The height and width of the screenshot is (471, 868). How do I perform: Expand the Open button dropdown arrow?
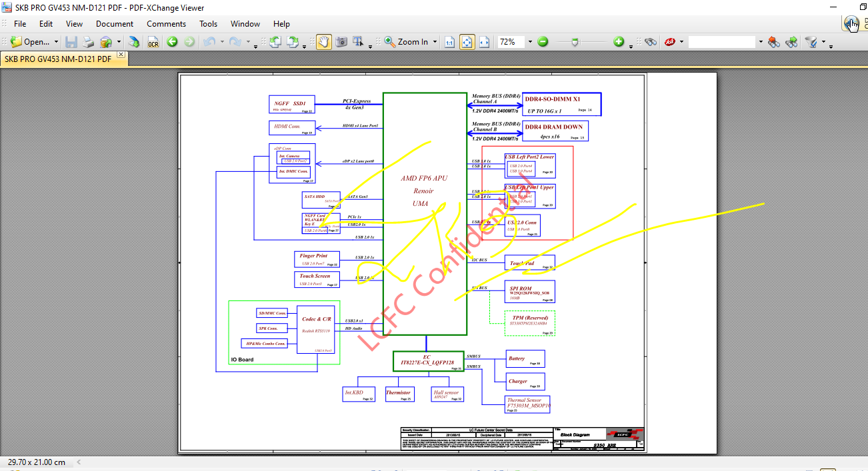tap(56, 42)
